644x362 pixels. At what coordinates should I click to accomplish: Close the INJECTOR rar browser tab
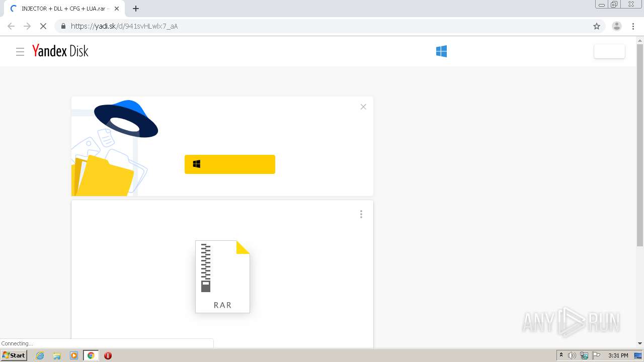[117, 9]
